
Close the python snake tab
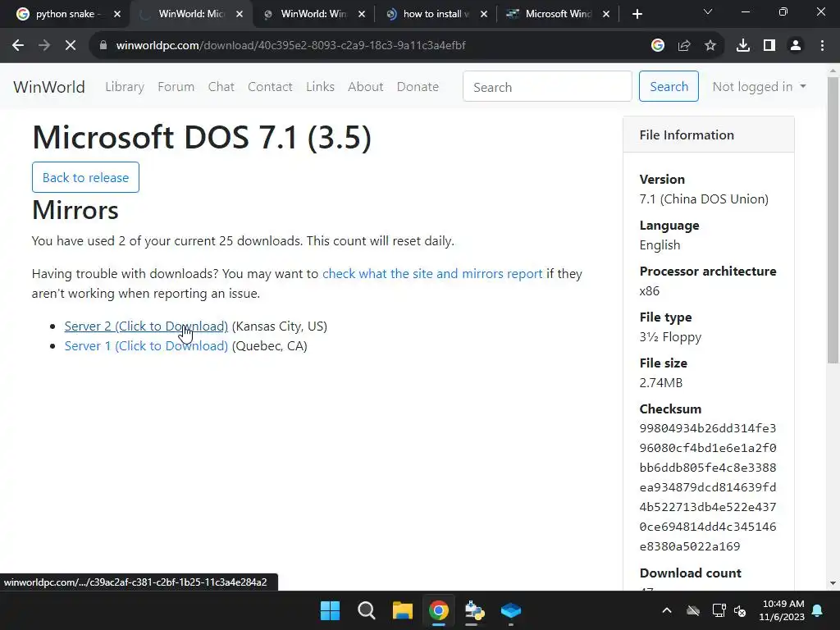coord(117,14)
